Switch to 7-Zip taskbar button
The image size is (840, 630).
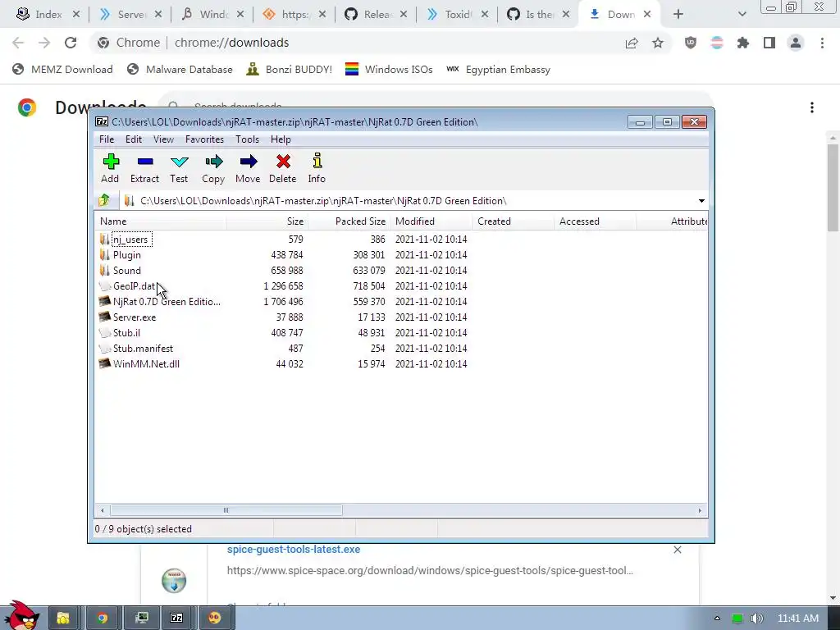tap(176, 618)
